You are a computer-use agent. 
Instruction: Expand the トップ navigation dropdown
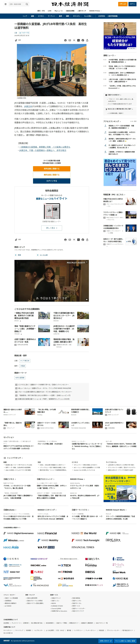coord(26,16)
